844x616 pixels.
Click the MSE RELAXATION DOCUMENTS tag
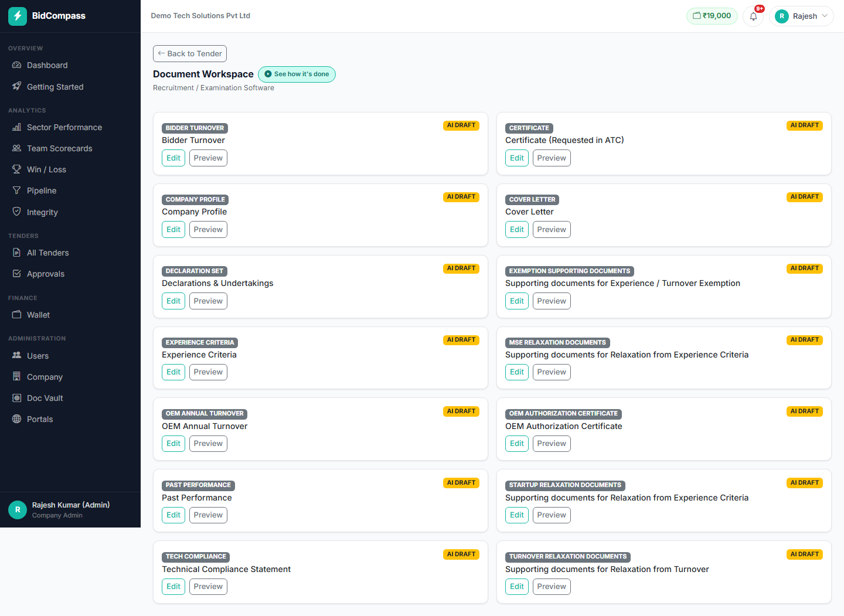coord(557,343)
